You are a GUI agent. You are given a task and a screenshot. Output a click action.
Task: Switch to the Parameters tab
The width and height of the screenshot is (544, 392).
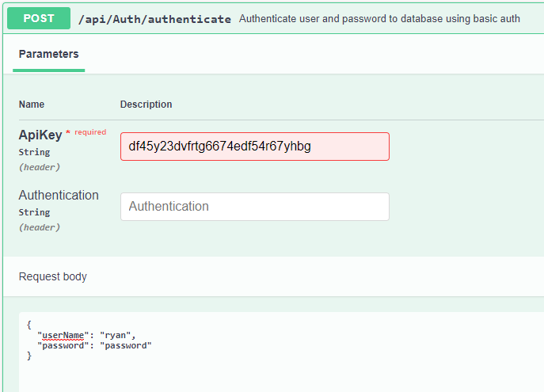click(x=48, y=54)
